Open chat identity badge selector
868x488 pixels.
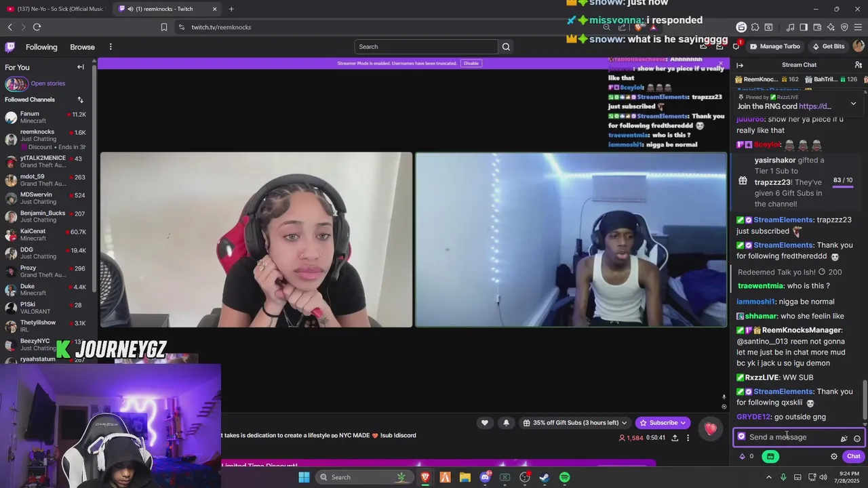click(741, 436)
